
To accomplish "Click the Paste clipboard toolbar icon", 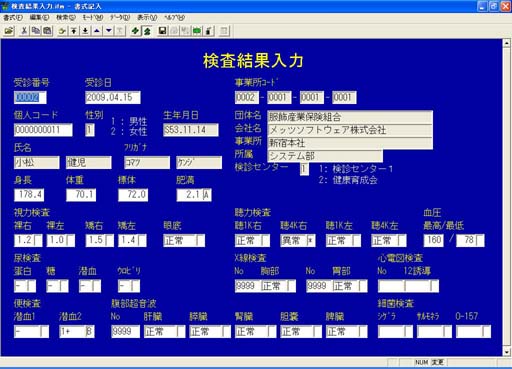I will pyautogui.click(x=47, y=31).
